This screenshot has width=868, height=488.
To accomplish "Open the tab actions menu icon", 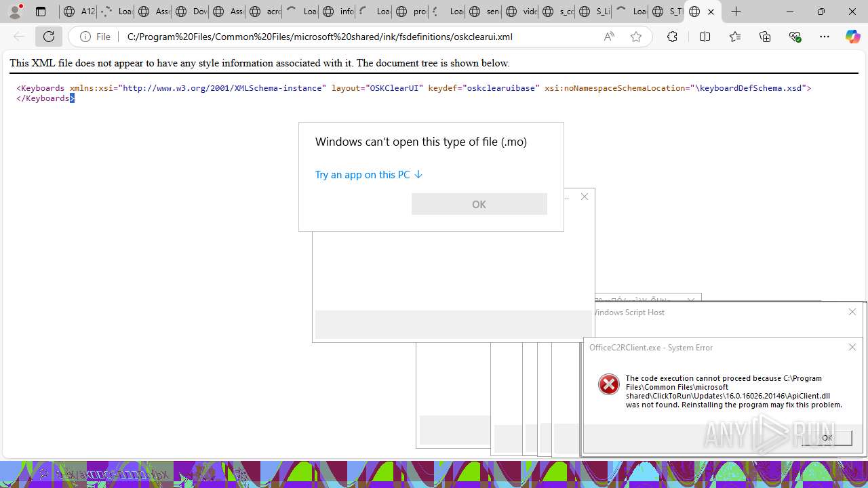I will click(41, 12).
